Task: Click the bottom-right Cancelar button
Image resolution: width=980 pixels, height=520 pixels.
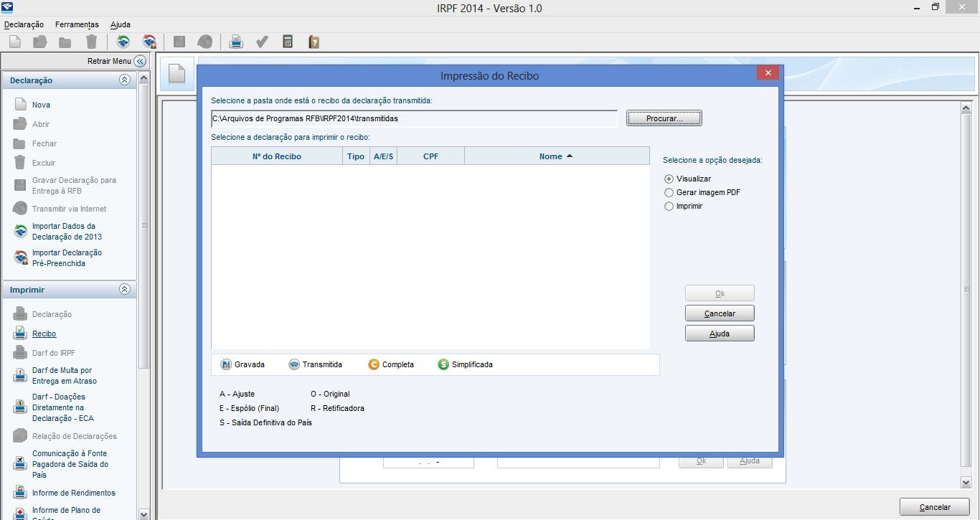Action: pyautogui.click(x=935, y=507)
